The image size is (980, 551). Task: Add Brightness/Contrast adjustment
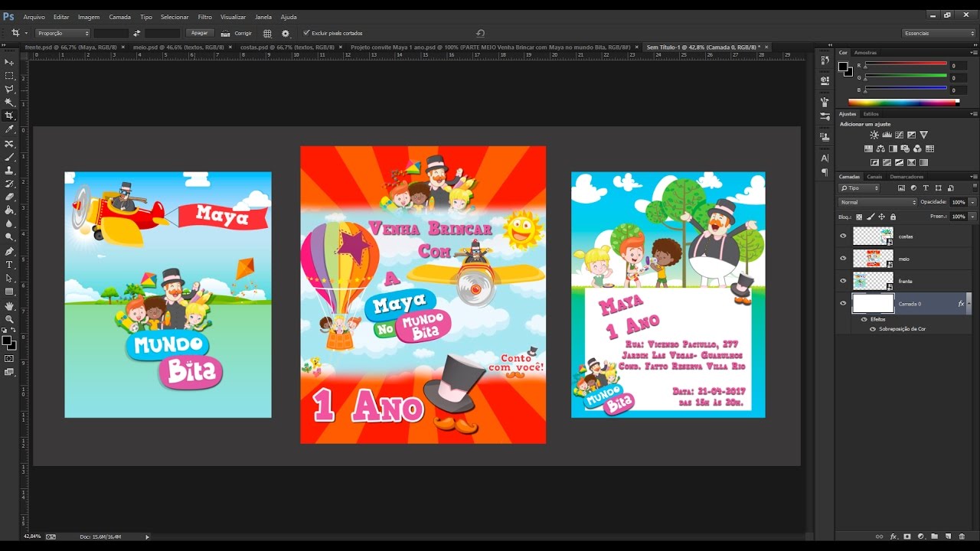(874, 135)
